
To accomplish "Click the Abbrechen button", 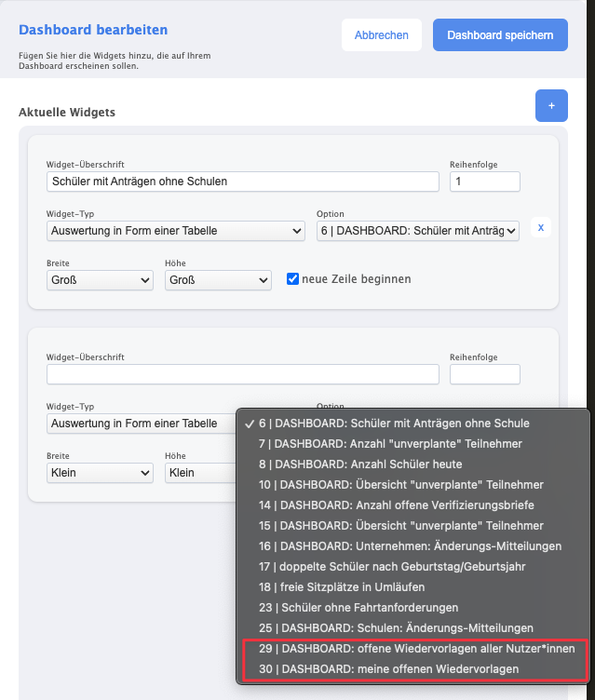I will pyautogui.click(x=382, y=35).
